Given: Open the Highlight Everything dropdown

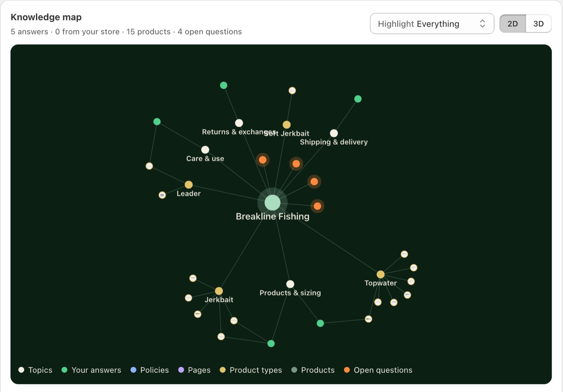Looking at the screenshot, I should 432,24.
